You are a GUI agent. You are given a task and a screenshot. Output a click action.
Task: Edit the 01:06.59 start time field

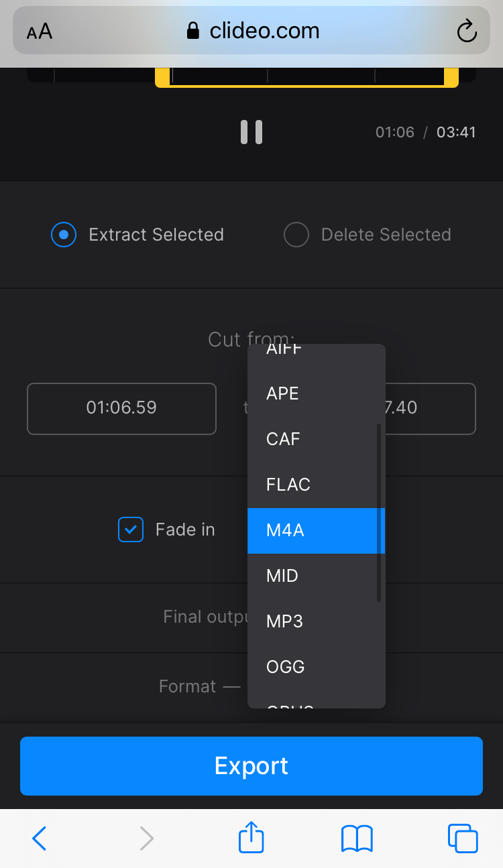coord(121,409)
